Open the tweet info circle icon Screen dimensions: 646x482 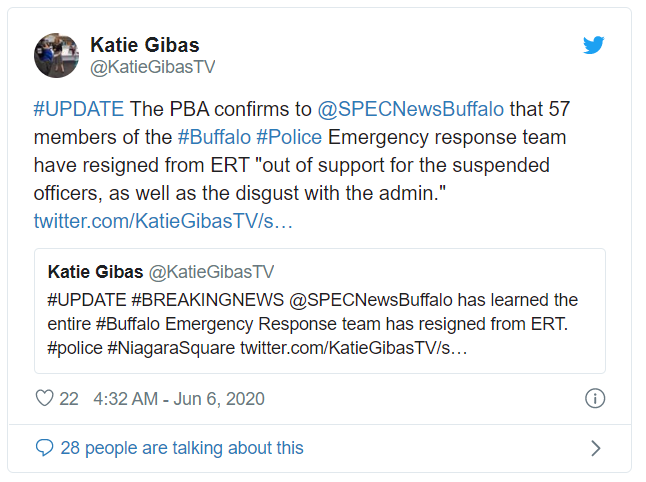tap(594, 399)
